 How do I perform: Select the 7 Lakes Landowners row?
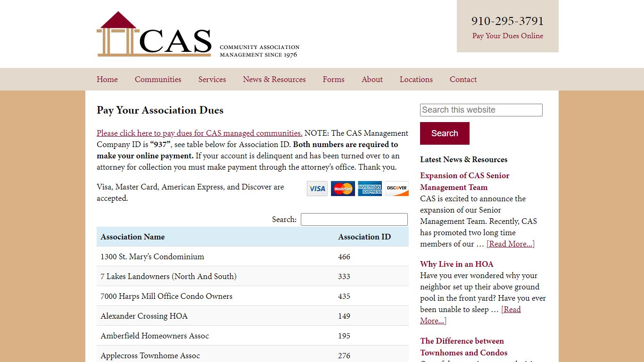(x=253, y=276)
